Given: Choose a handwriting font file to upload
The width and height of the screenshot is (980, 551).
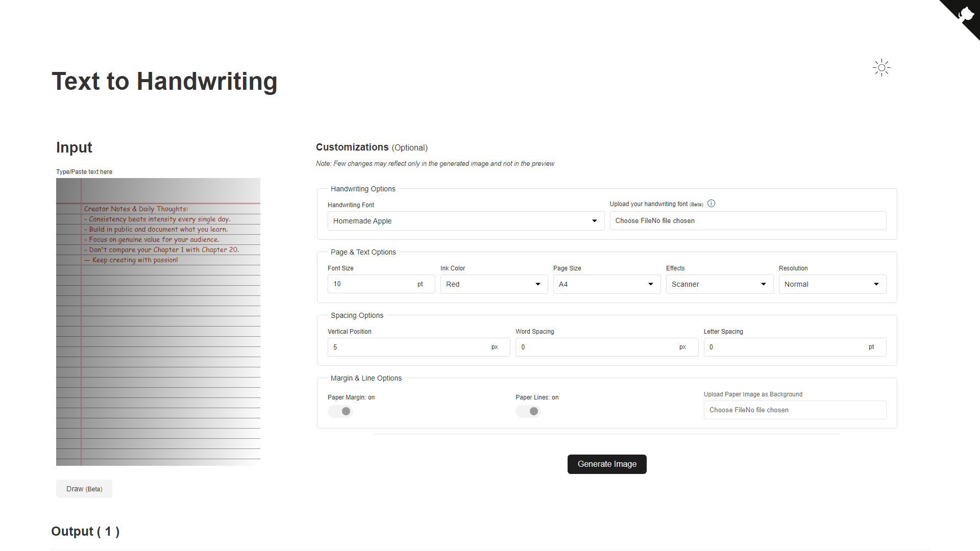Looking at the screenshot, I should (748, 221).
